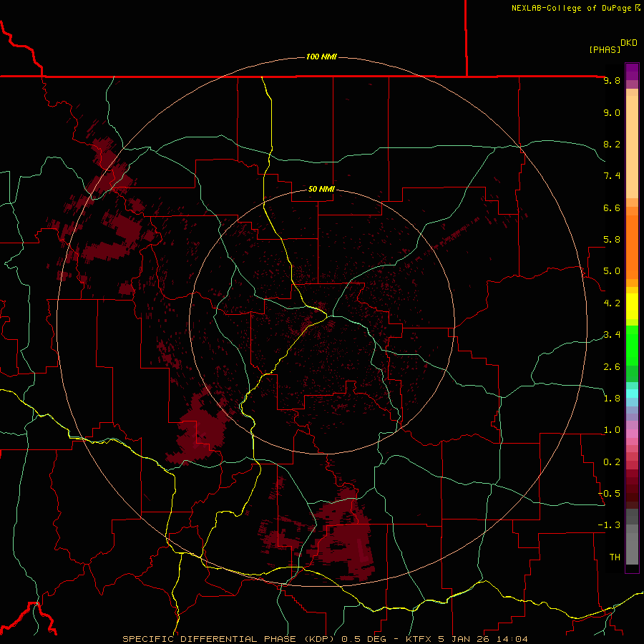Pick the purple band atop the color bar
The width and height of the screenshot is (644, 644).
(632, 72)
